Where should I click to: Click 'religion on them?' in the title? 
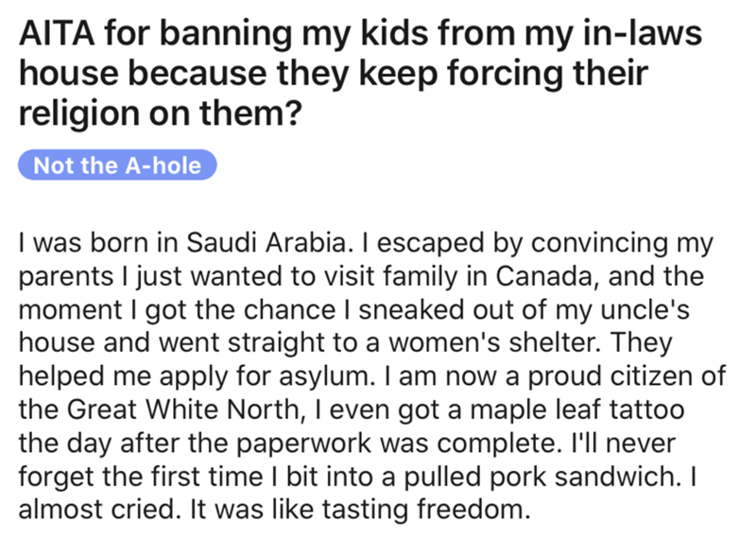coord(160,113)
